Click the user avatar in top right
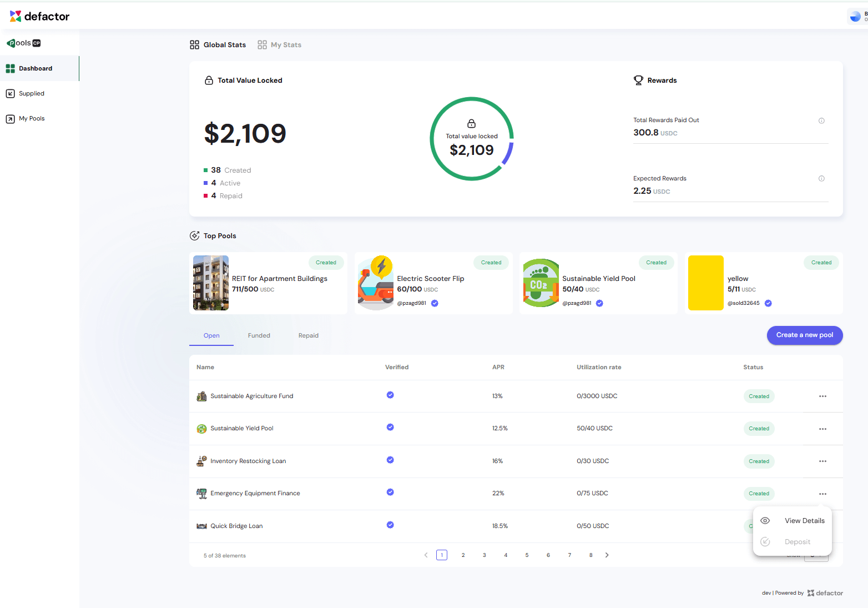868x608 pixels. pos(855,17)
